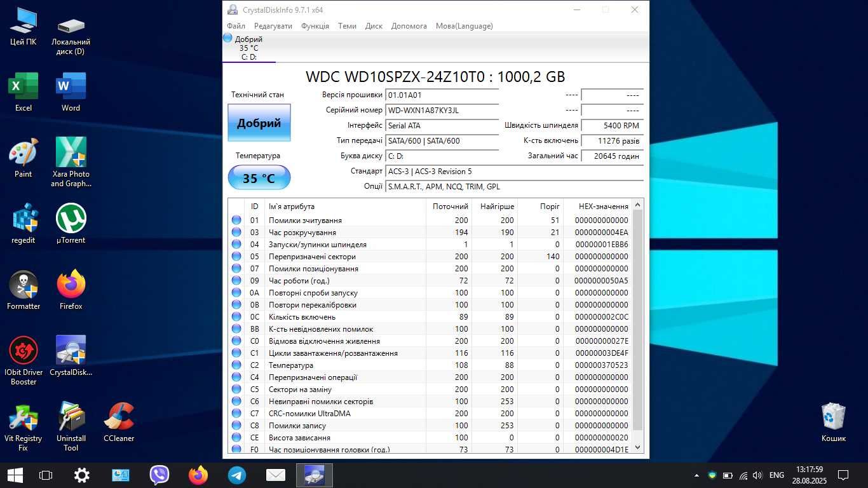
Task: Open the Paint desktop shortcut
Action: (24, 158)
